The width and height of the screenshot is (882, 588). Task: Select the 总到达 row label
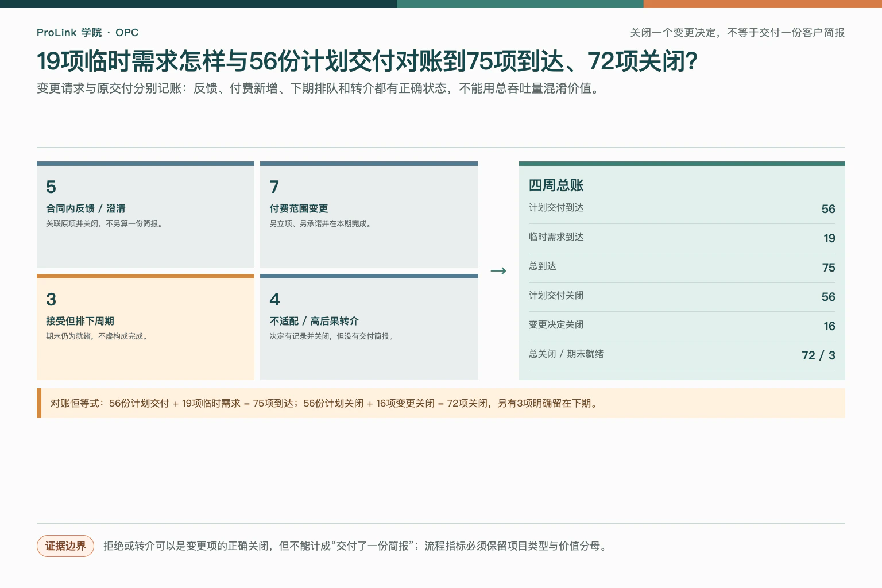[542, 266]
